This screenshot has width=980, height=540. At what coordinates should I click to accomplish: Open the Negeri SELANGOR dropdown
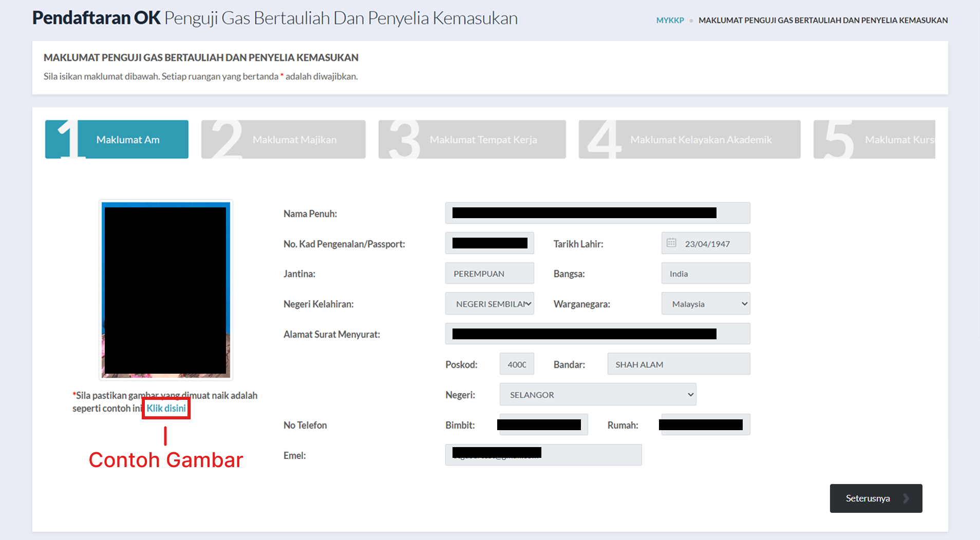point(597,395)
